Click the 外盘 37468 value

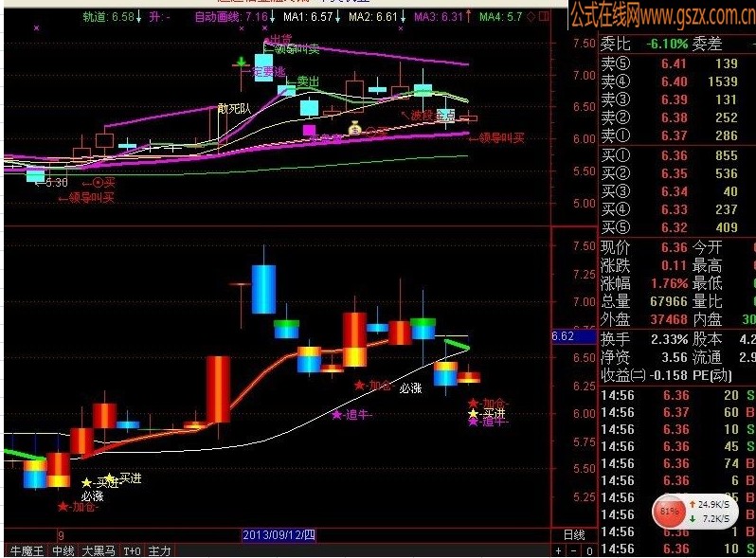point(669,319)
